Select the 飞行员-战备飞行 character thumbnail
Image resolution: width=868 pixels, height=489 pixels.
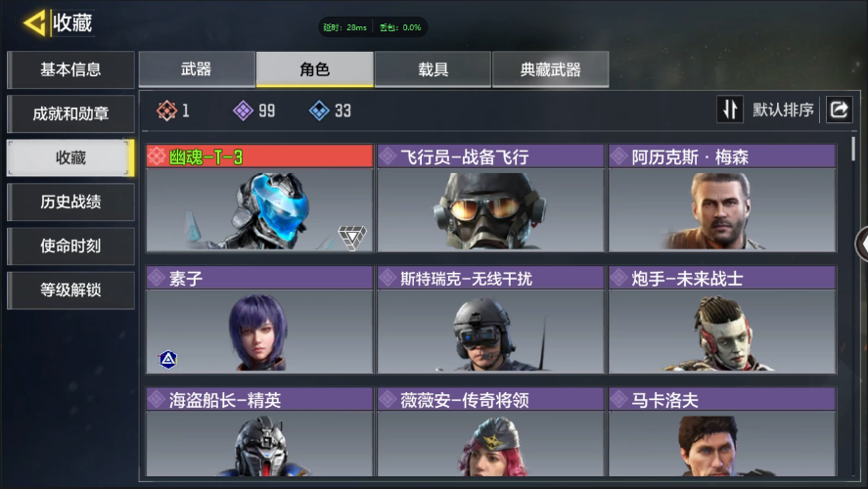[490, 210]
